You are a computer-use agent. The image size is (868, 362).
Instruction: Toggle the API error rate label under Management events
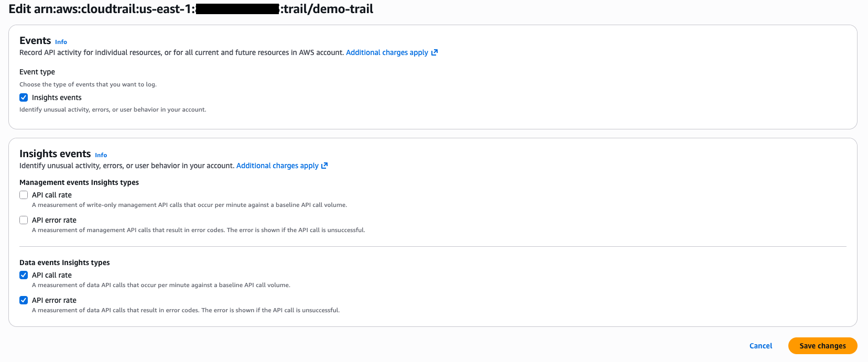[54, 220]
